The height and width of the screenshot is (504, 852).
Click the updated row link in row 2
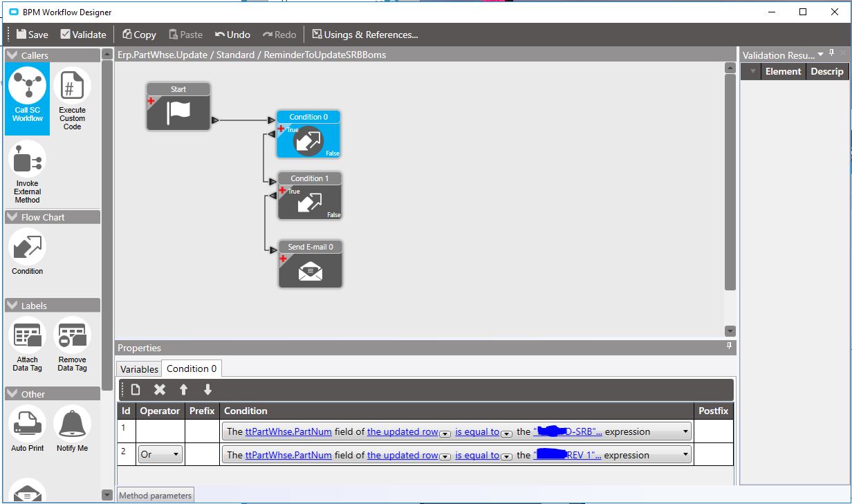point(402,455)
